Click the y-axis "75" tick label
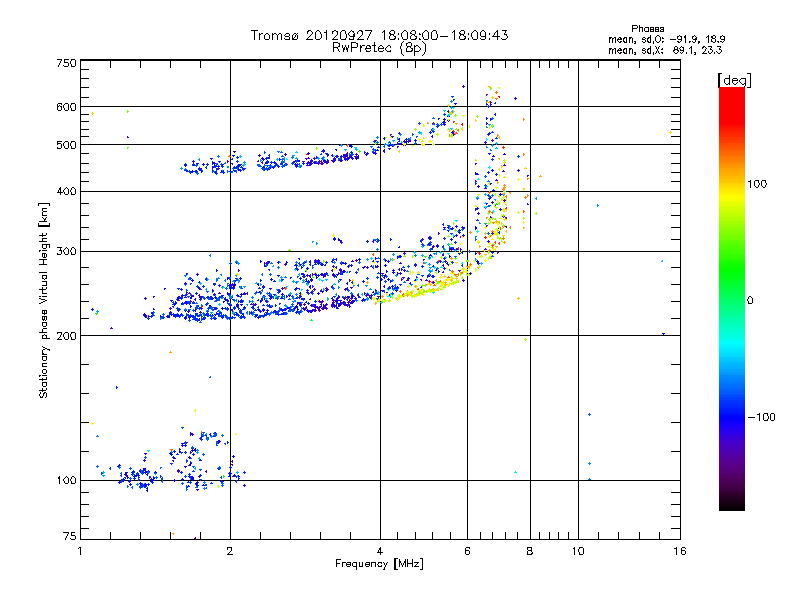This screenshot has height=600, width=800. [x=70, y=536]
